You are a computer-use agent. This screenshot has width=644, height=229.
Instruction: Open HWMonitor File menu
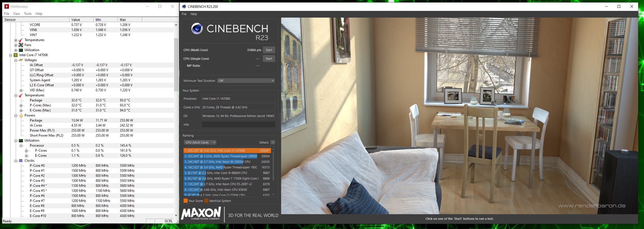click(x=7, y=14)
